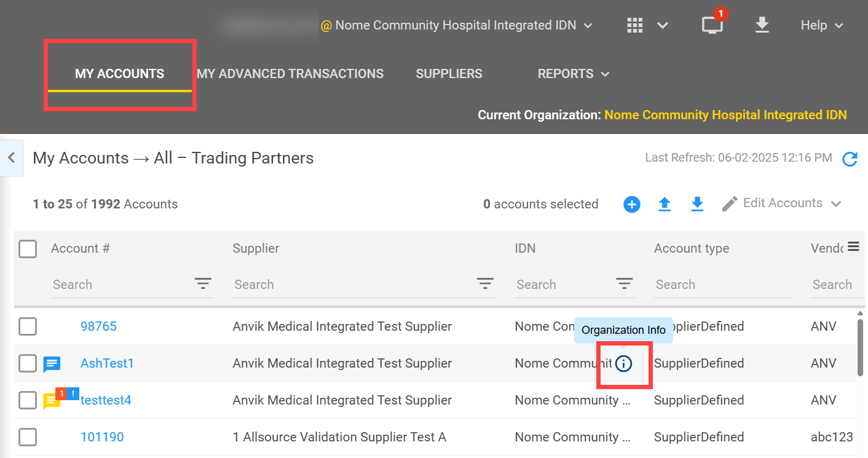The image size is (868, 458).
Task: Open the message icon next to AshTest1
Action: 52,363
